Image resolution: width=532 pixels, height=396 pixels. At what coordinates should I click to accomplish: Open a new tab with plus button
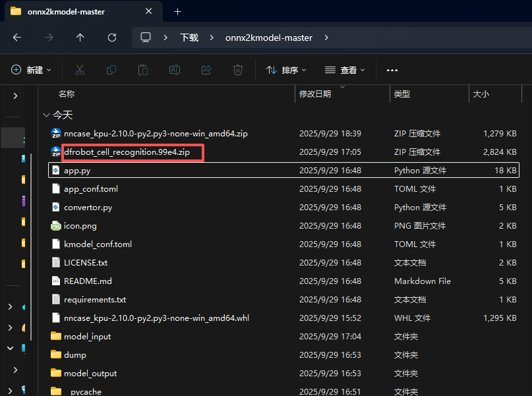point(177,11)
